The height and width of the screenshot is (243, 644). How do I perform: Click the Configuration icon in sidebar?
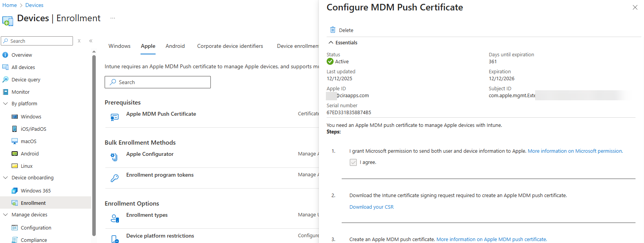point(15,228)
